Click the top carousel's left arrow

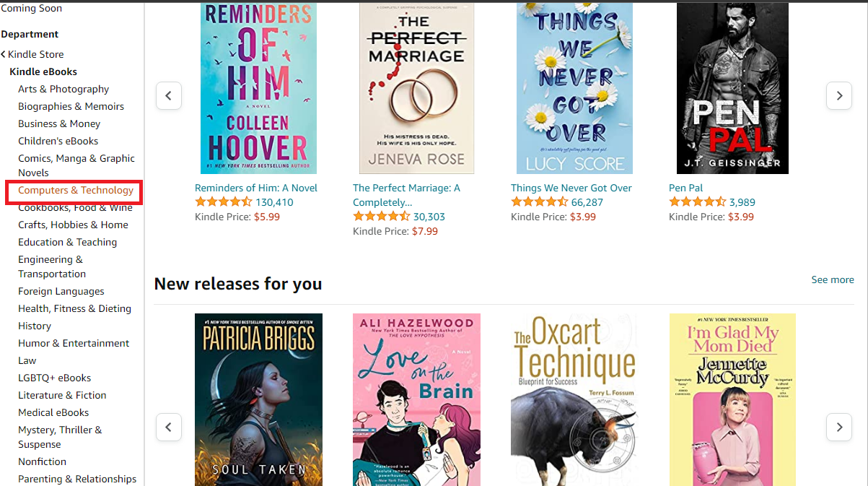tap(168, 95)
